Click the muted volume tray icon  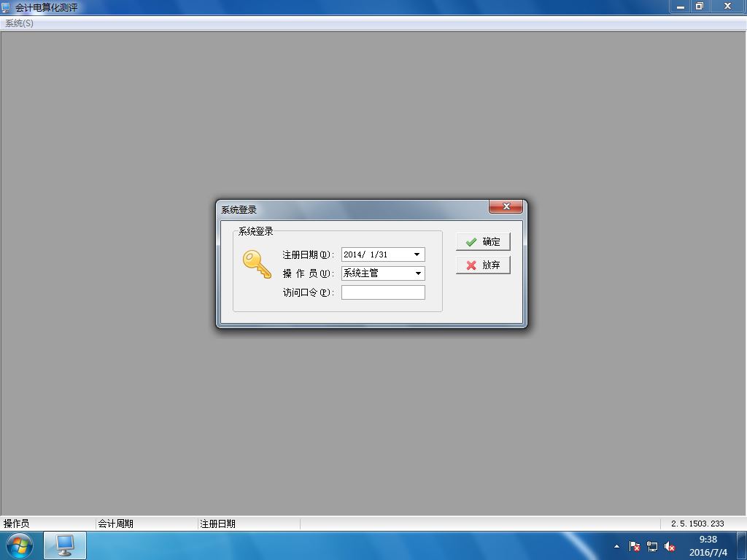tap(670, 546)
